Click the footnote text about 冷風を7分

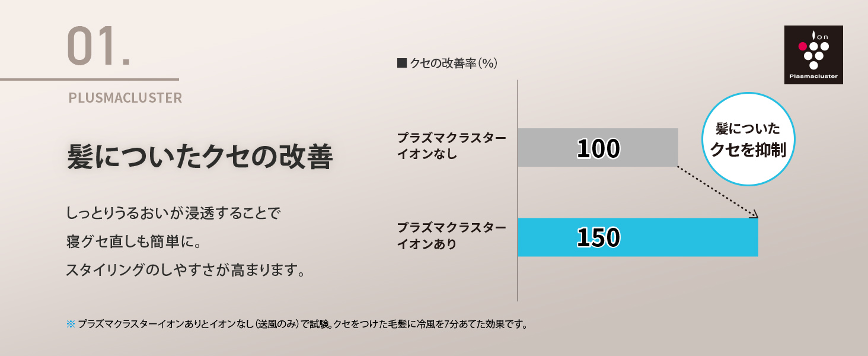(302, 325)
